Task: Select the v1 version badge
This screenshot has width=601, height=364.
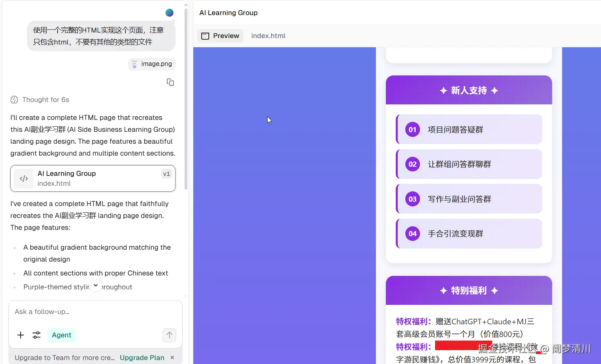Action: tap(166, 174)
